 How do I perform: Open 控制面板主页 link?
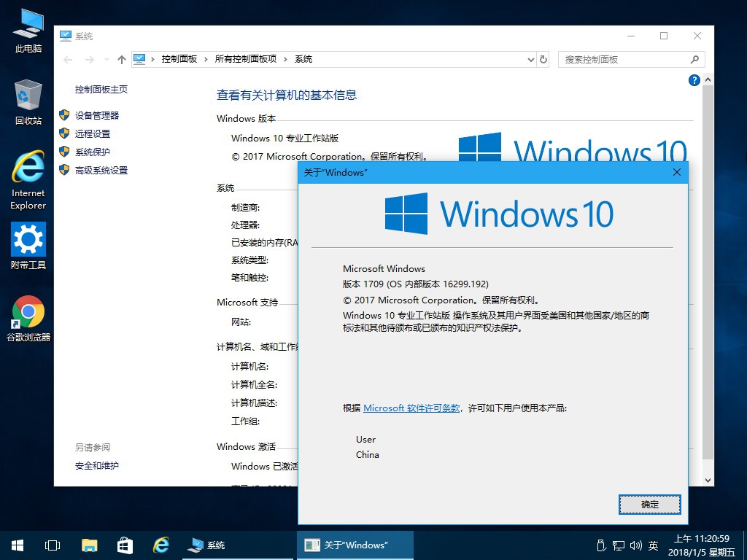[101, 89]
